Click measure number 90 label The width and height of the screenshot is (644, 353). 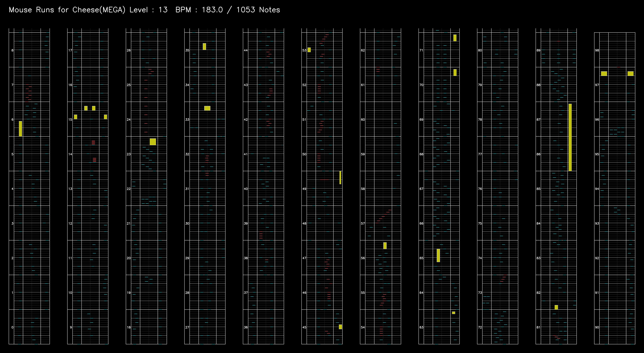[597, 327]
